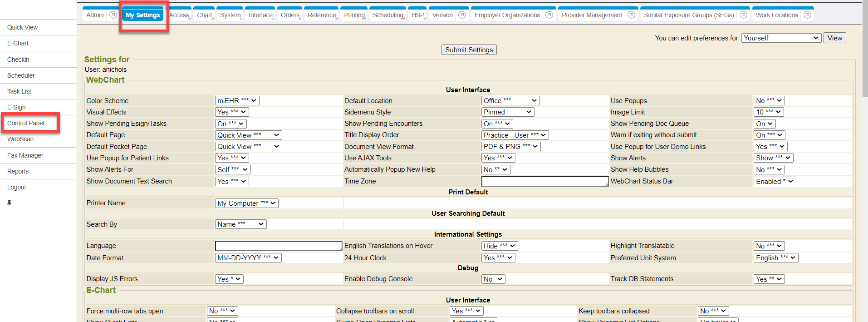Open the Visual Effects Yes/No selector

point(231,112)
